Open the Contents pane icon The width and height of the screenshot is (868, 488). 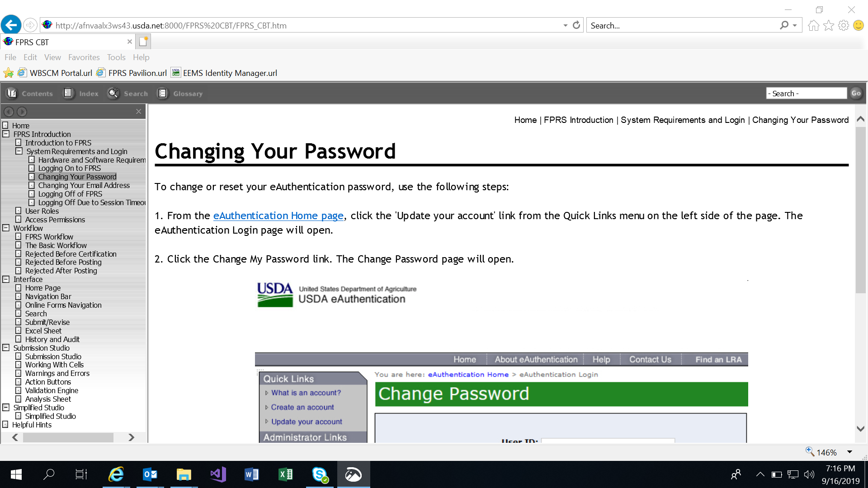12,94
